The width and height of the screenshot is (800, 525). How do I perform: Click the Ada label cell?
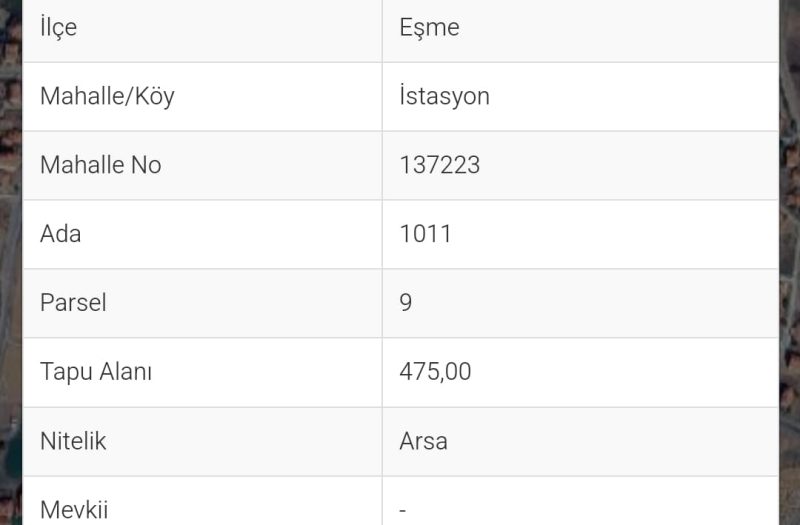coord(60,234)
